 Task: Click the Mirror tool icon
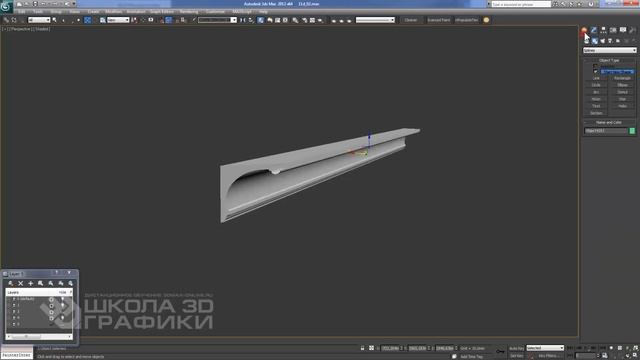point(243,20)
